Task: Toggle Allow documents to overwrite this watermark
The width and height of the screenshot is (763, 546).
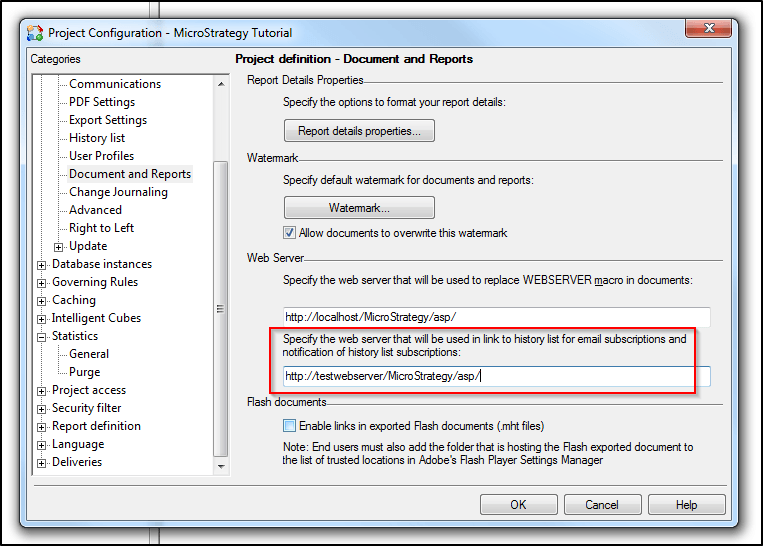Action: click(289, 233)
